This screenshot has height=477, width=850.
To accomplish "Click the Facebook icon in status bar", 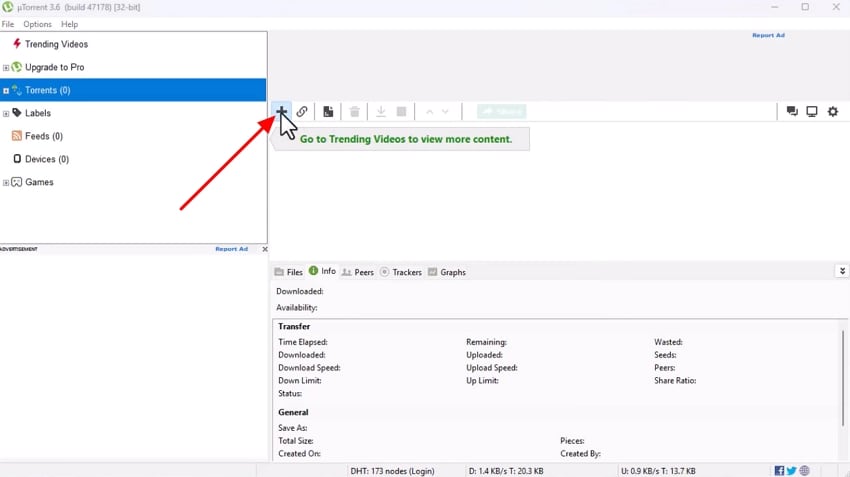I will [779, 470].
